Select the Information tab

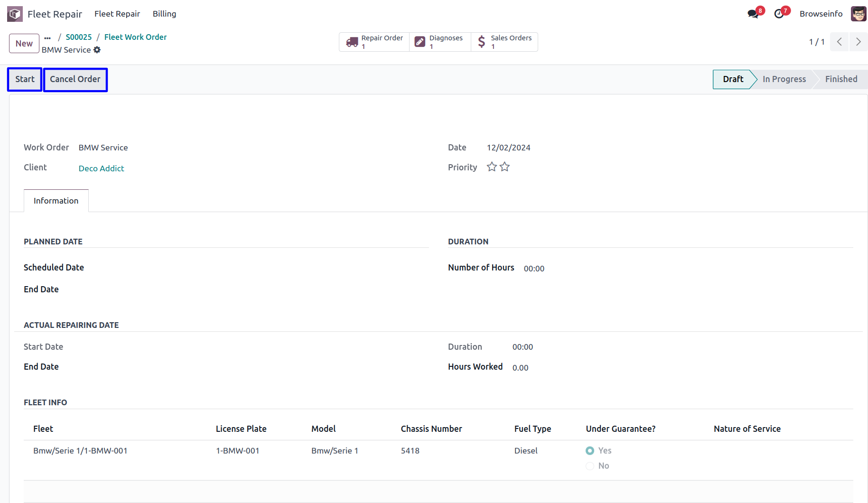tap(56, 201)
